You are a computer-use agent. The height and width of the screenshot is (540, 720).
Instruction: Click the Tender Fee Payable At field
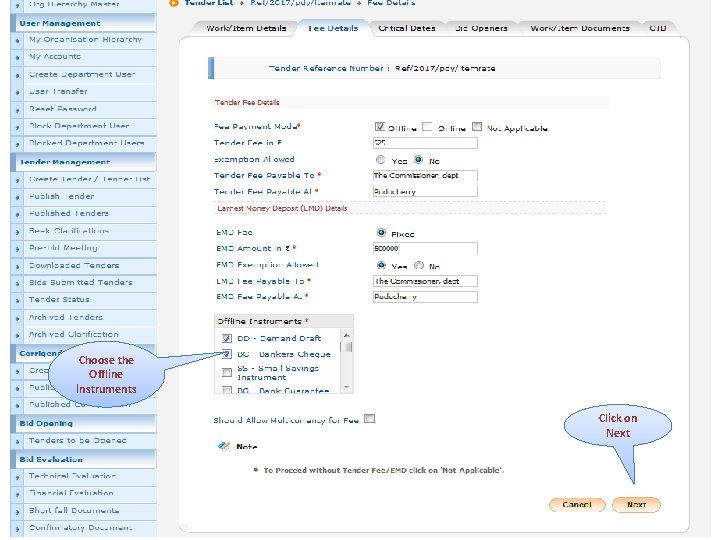point(425,191)
